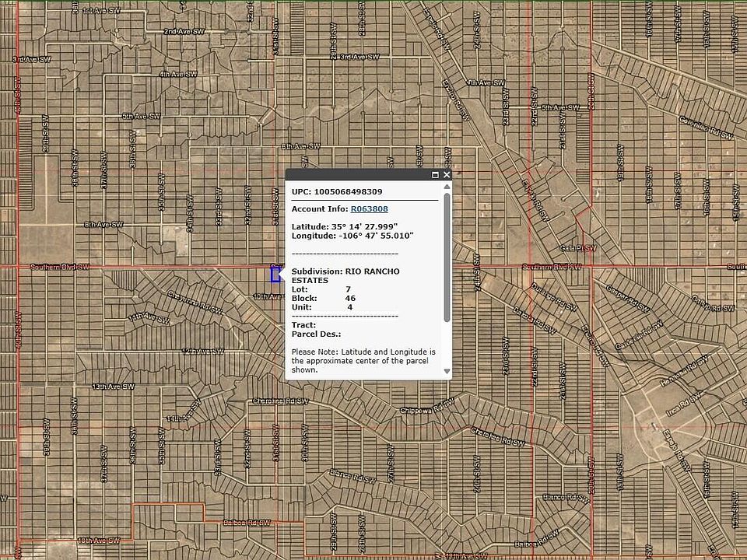Click the Hermosa Rd SW map label

(x=684, y=370)
